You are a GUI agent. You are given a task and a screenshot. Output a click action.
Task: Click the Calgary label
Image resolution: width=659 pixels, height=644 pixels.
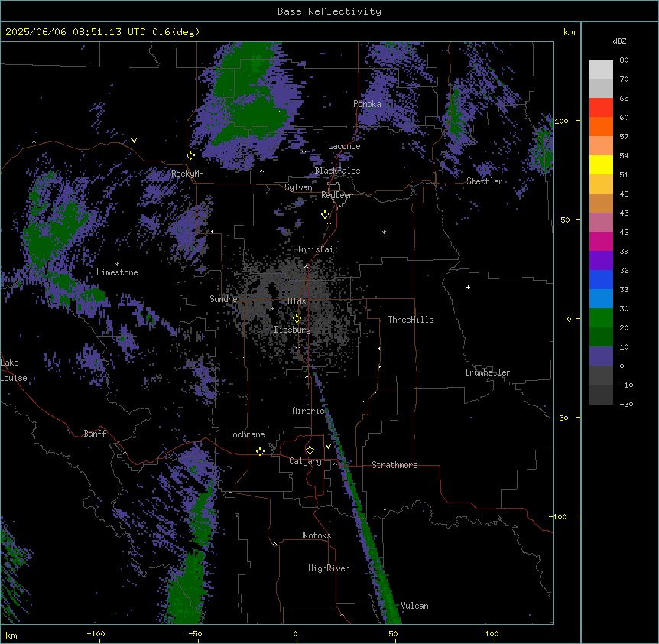(x=305, y=461)
